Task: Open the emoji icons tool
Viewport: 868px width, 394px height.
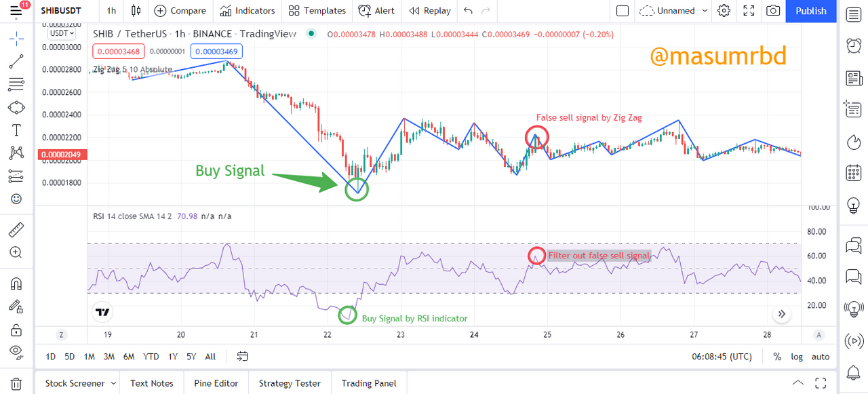Action: point(16,199)
